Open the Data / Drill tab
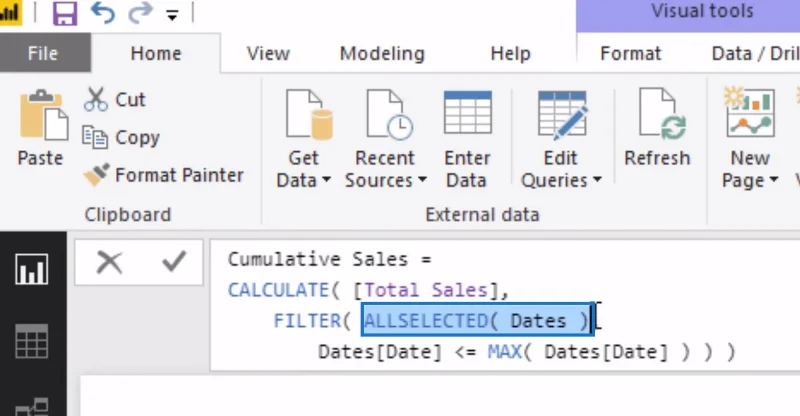The image size is (800, 416). [x=755, y=53]
